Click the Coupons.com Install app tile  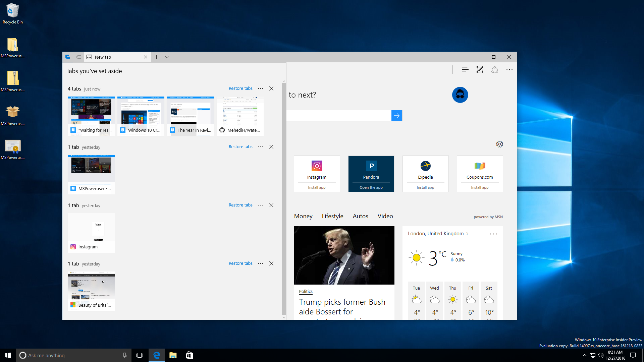480,174
